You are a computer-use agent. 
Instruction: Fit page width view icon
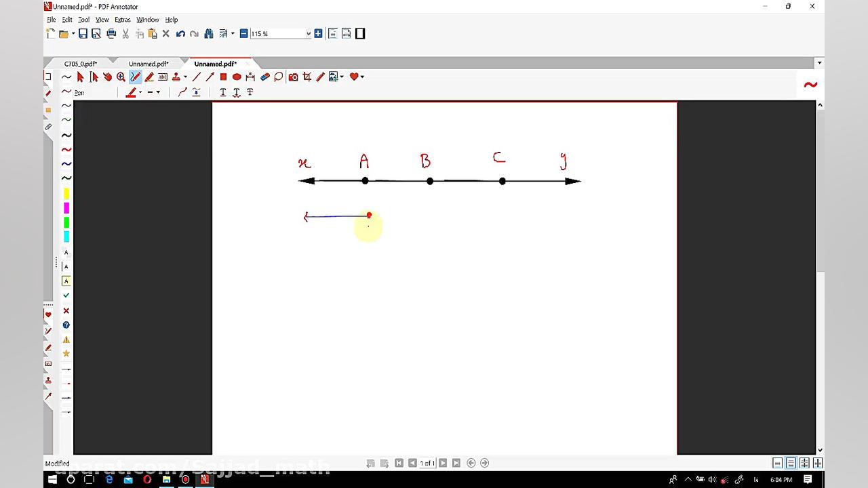tap(347, 33)
